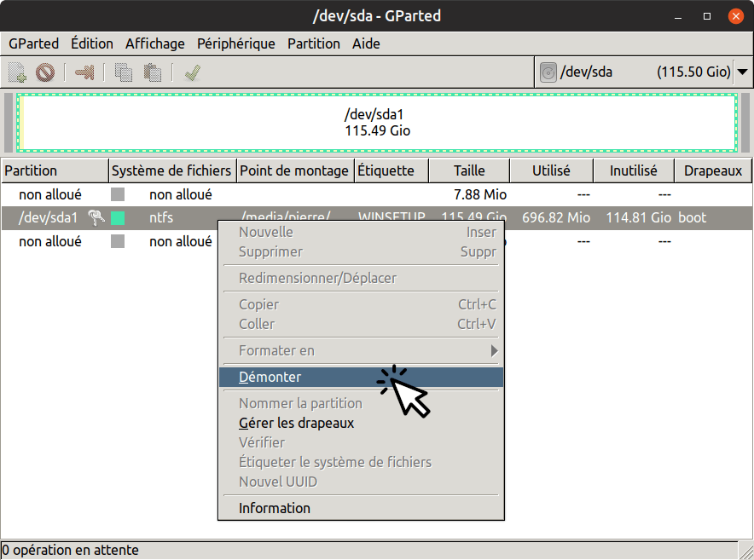Click the Supprimer context menu entry

pyautogui.click(x=361, y=252)
